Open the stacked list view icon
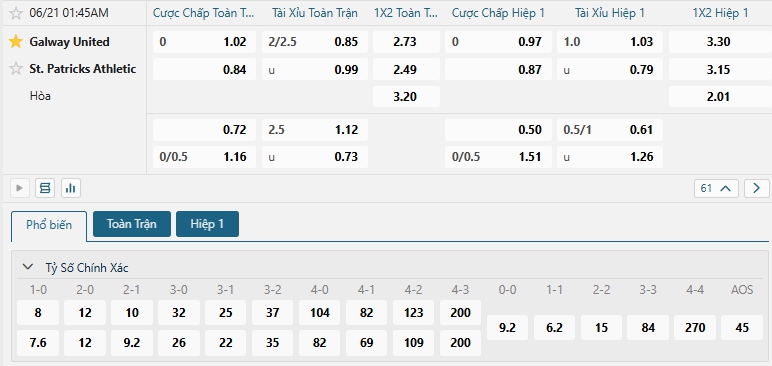The image size is (772, 366). coord(45,188)
